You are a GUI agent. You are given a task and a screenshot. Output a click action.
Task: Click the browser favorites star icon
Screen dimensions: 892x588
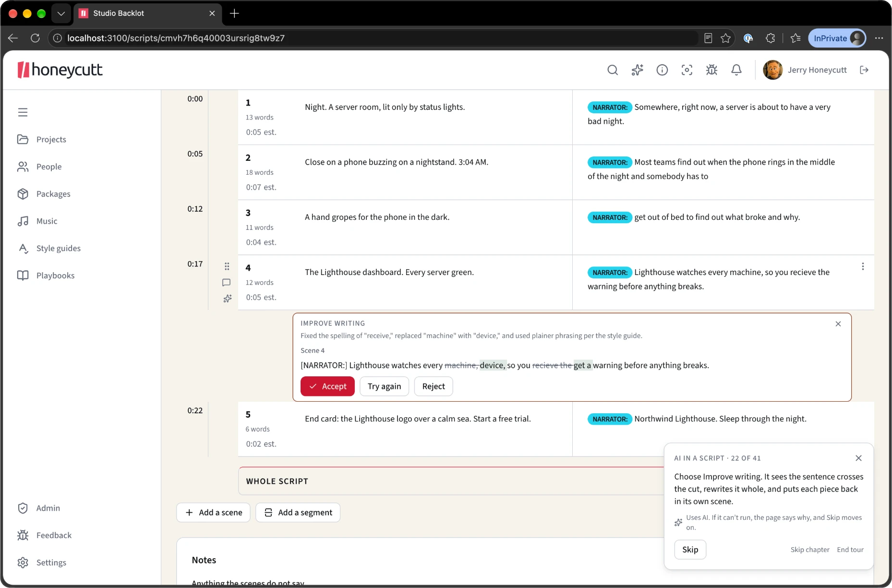click(725, 38)
